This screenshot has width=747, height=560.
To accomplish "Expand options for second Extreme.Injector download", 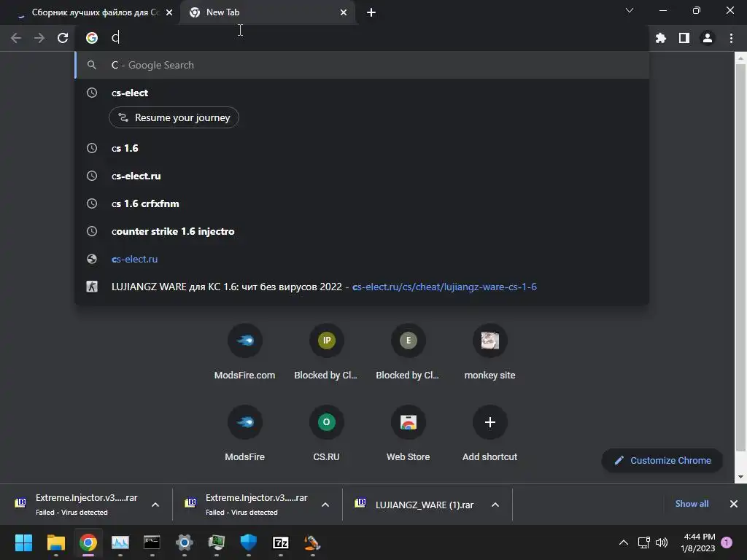I will (325, 505).
